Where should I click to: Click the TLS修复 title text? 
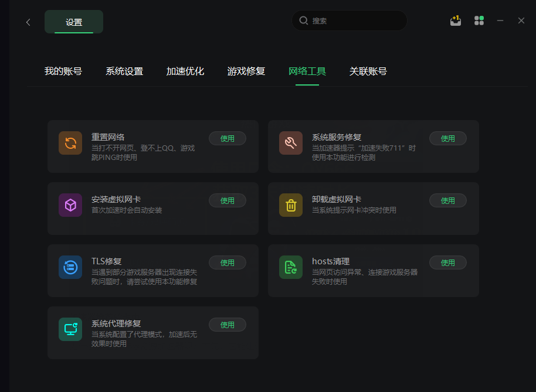(x=107, y=261)
